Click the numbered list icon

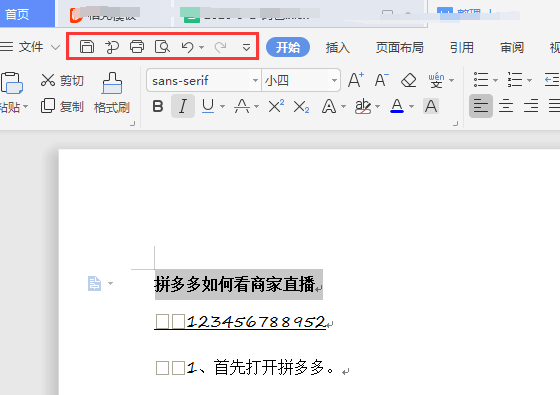tap(515, 80)
